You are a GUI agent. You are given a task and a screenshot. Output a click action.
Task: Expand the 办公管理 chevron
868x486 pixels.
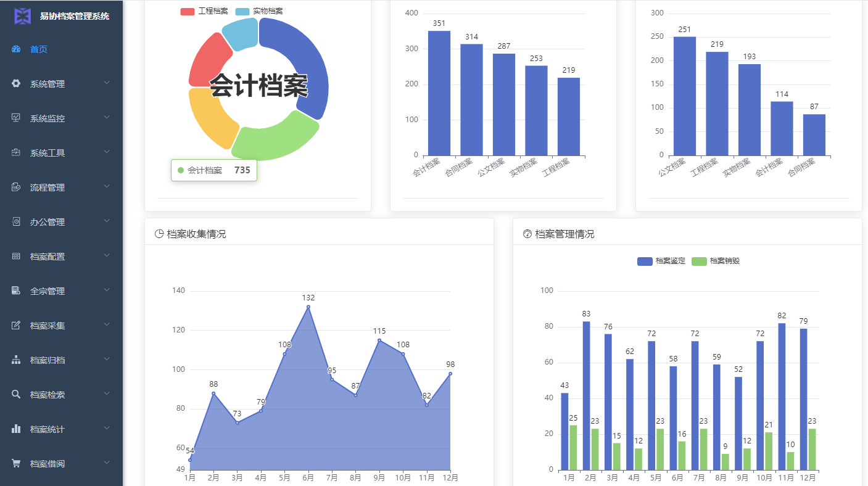click(x=107, y=221)
